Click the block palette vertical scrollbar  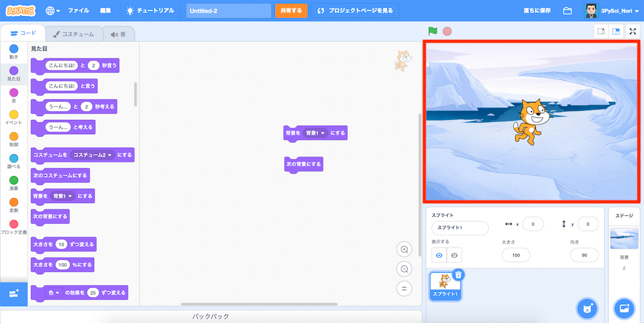pos(135,94)
